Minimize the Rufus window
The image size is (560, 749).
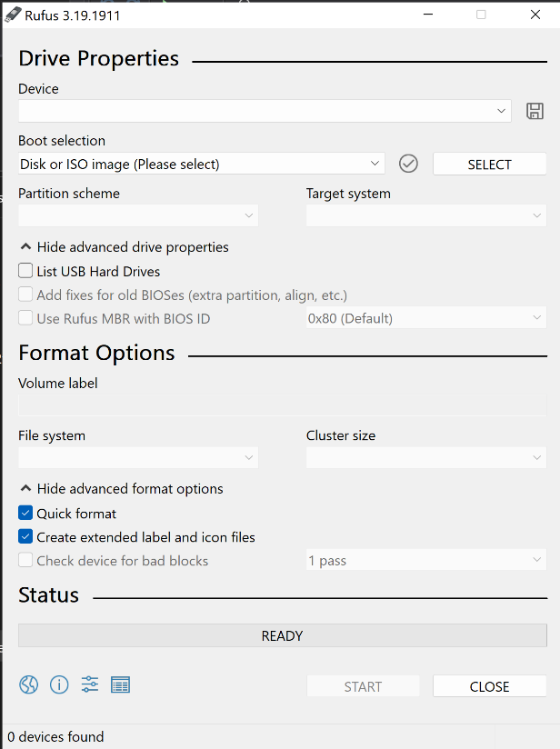tap(428, 15)
